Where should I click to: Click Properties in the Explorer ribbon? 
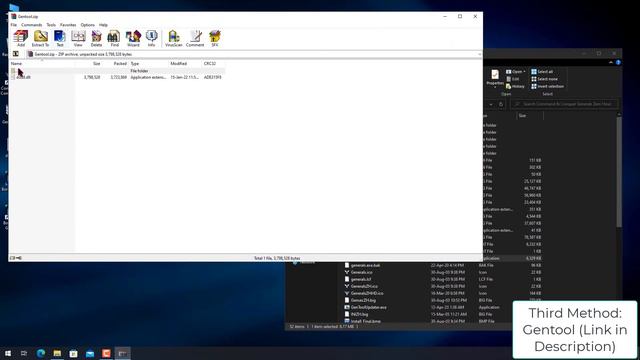point(495,78)
